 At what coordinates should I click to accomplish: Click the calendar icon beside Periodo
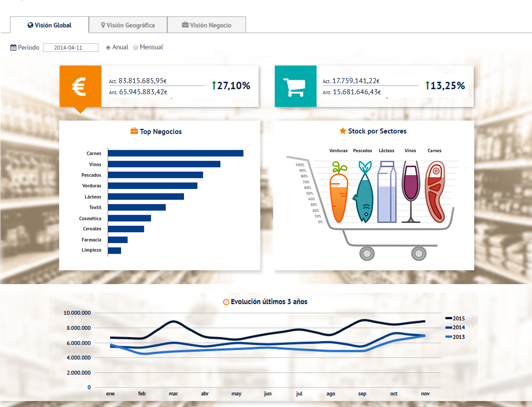13,48
